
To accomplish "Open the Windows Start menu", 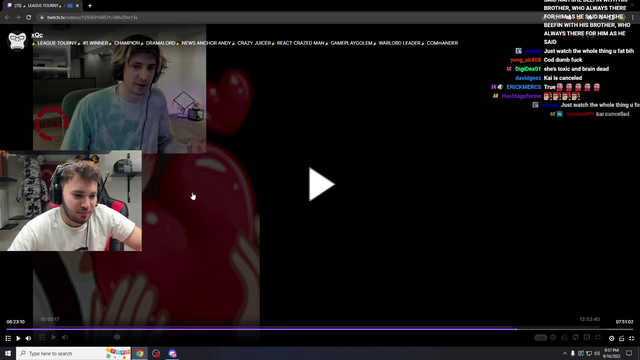I will [8, 353].
